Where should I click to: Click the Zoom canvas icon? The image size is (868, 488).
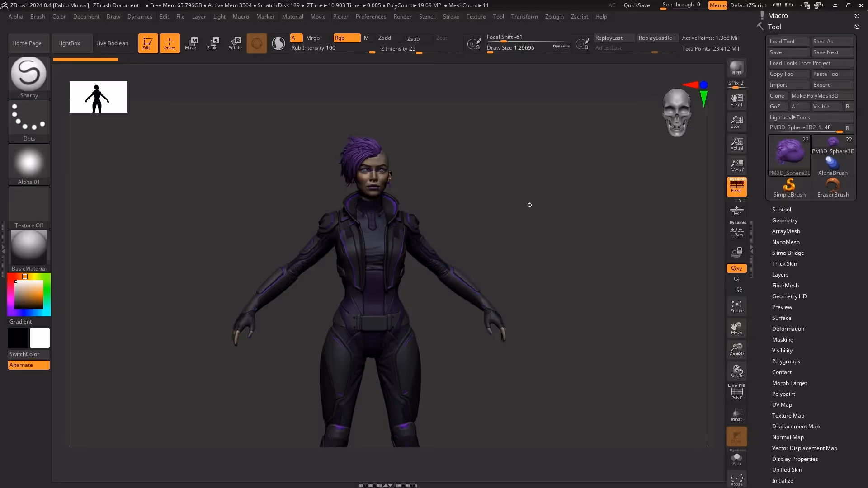click(x=736, y=122)
